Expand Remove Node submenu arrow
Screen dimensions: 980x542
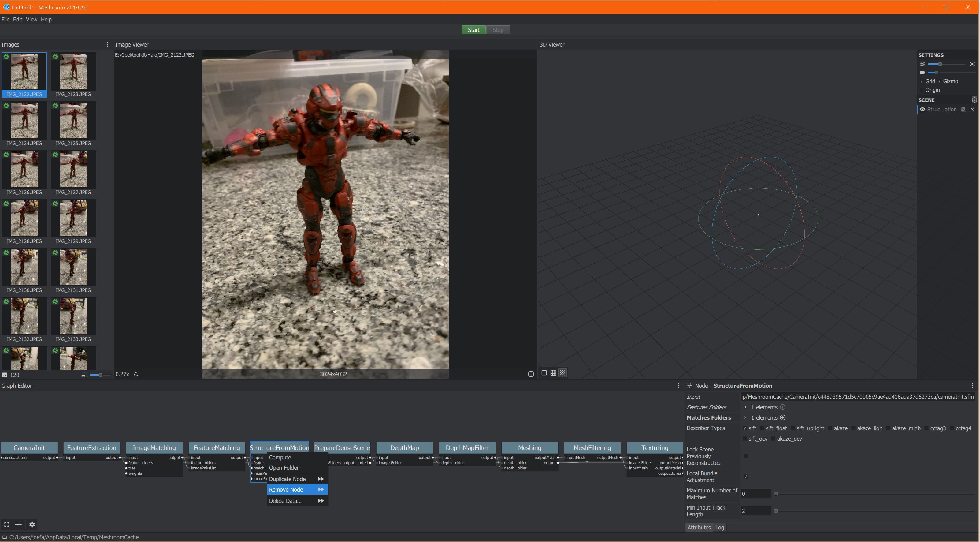pos(321,489)
